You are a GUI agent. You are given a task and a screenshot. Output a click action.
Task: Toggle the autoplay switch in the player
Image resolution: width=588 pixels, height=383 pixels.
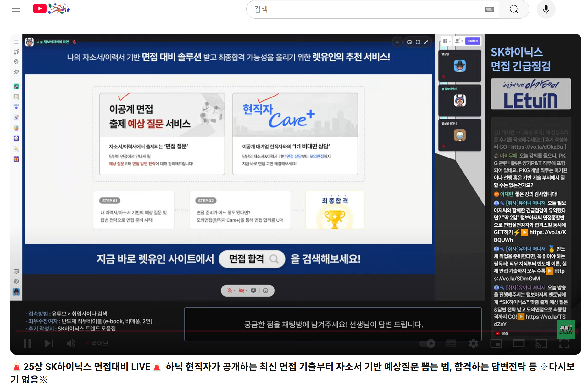[x=428, y=343]
